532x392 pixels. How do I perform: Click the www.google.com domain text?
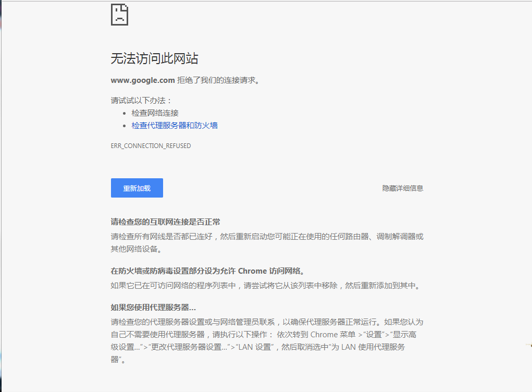point(142,80)
